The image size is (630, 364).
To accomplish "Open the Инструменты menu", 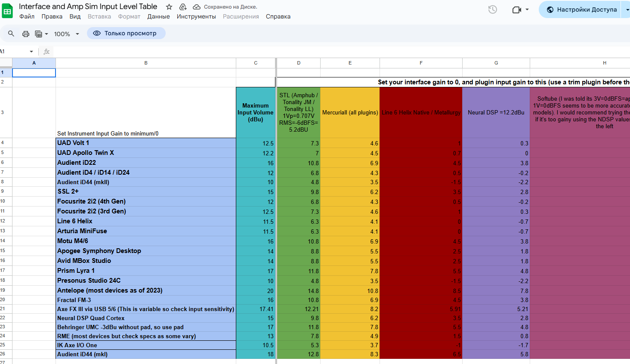I will click(196, 16).
